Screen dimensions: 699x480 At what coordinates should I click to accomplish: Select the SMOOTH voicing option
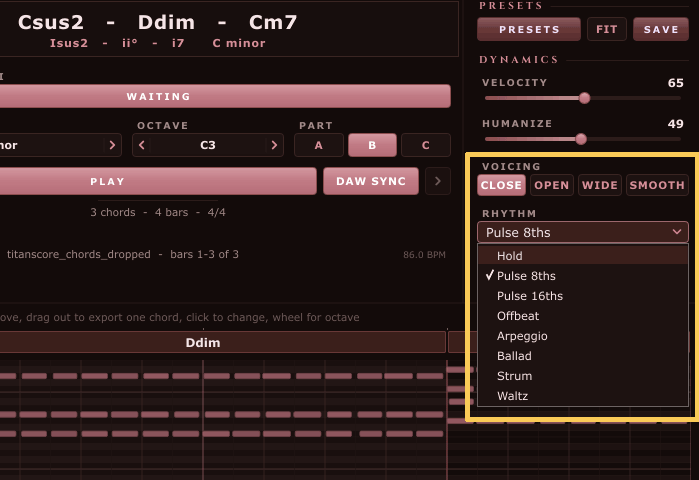click(657, 185)
